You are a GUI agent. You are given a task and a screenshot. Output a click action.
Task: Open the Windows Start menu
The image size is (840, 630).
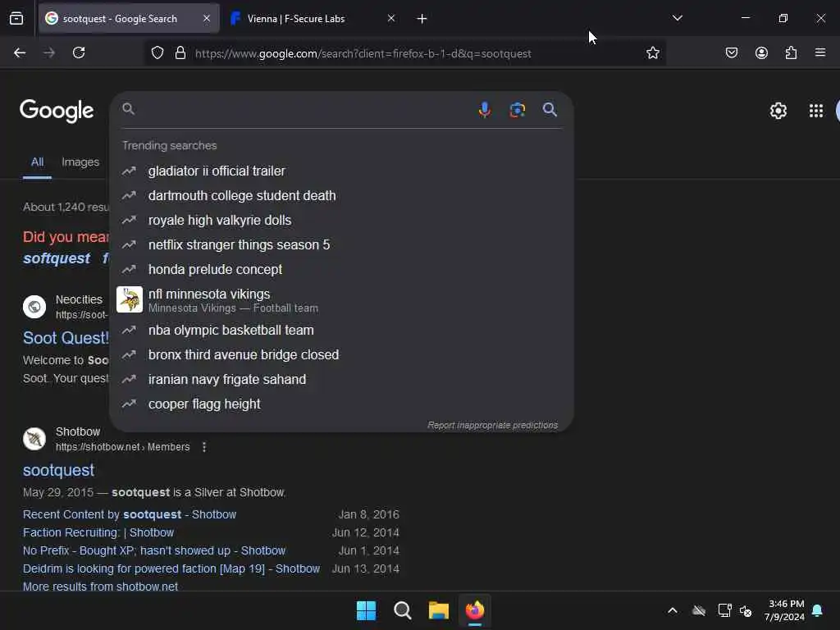[x=367, y=610]
